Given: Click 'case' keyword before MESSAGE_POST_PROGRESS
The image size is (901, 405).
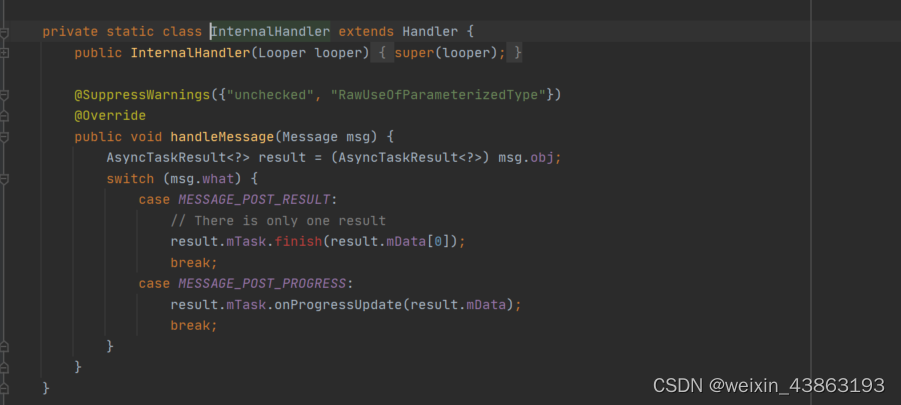Looking at the screenshot, I should click(154, 283).
